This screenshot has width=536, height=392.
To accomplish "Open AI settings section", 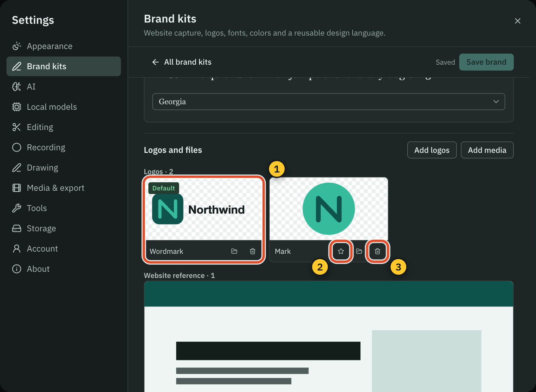I will tap(64, 87).
